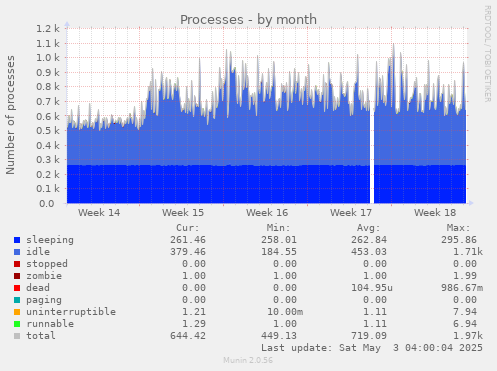Click uninterruptible maximum value 7.94

coord(465,312)
